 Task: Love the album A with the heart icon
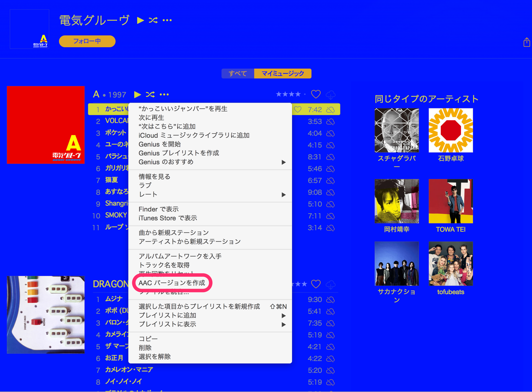coord(316,94)
